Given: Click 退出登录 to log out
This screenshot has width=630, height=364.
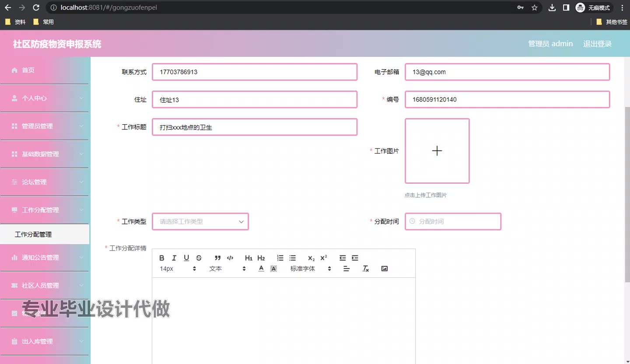Looking at the screenshot, I should (597, 44).
